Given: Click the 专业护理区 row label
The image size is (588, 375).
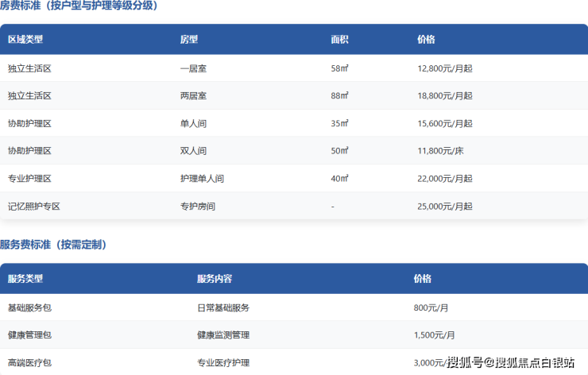Looking at the screenshot, I should [29, 179].
